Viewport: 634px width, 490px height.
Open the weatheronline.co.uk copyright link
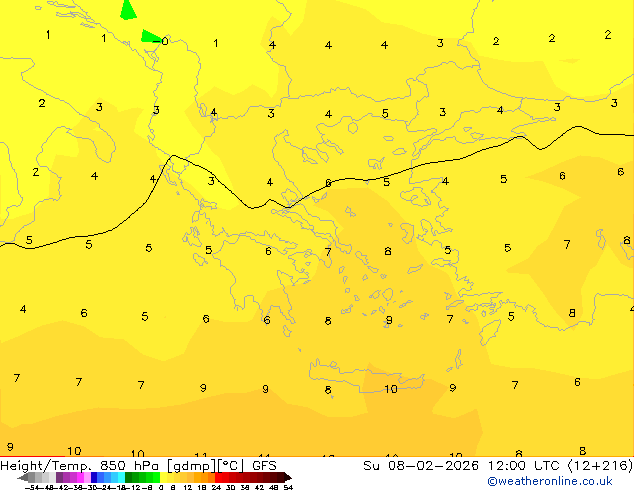tap(549, 481)
